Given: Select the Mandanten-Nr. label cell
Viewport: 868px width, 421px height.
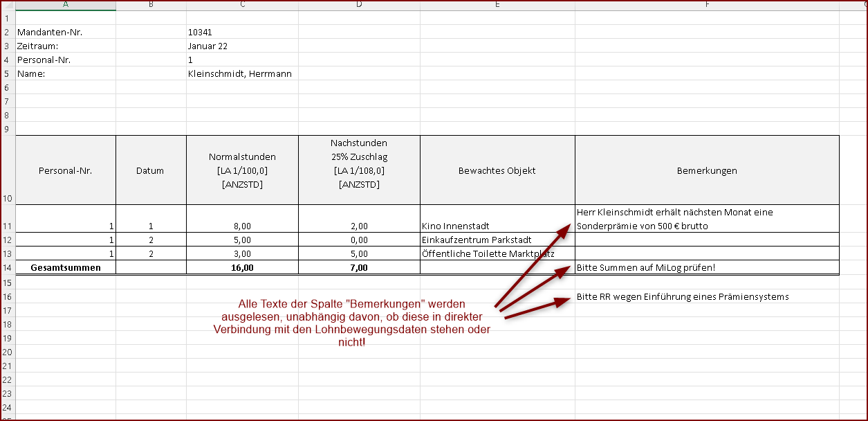Looking at the screenshot, I should pos(54,32).
